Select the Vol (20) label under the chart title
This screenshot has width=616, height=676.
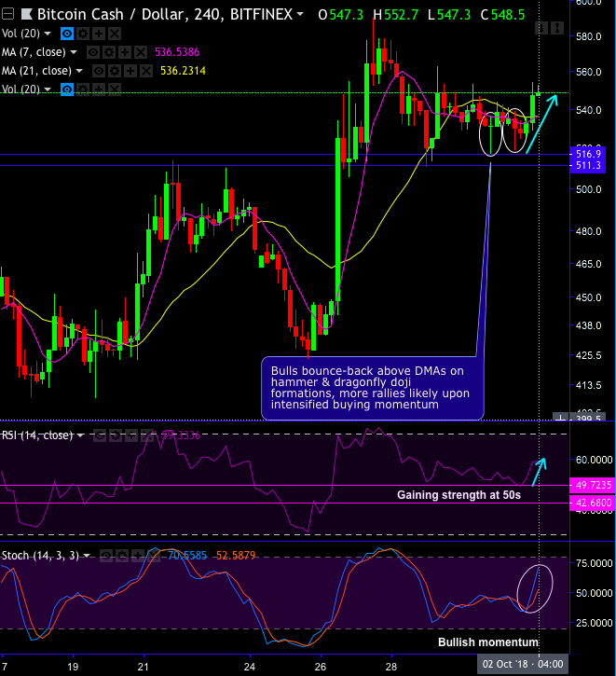coord(21,34)
